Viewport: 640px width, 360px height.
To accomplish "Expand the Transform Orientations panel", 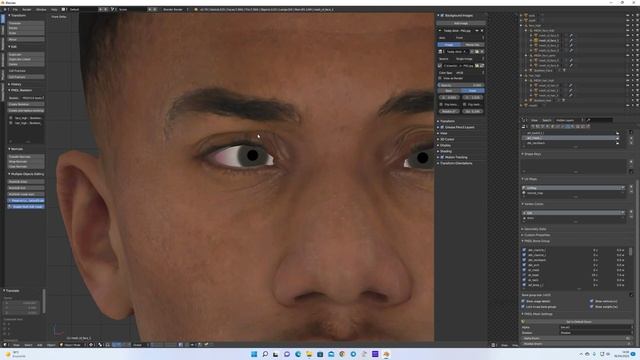I will (x=454, y=163).
